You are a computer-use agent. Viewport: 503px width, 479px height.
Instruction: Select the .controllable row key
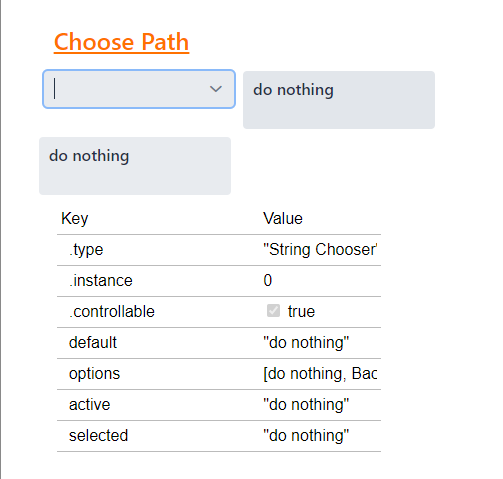112,312
